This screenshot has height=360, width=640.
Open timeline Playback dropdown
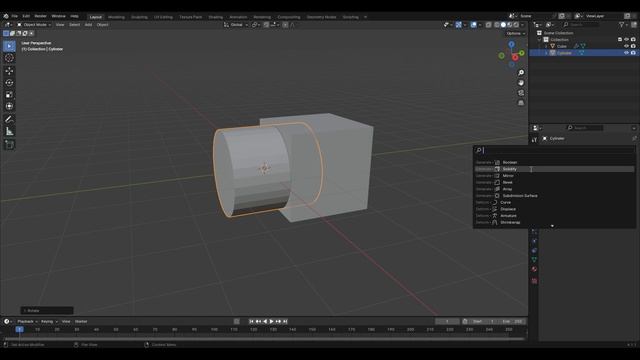[x=27, y=322]
